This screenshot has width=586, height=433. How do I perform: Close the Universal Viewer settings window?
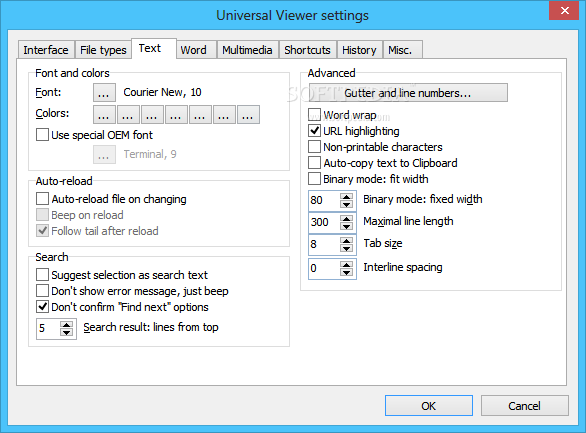564,10
